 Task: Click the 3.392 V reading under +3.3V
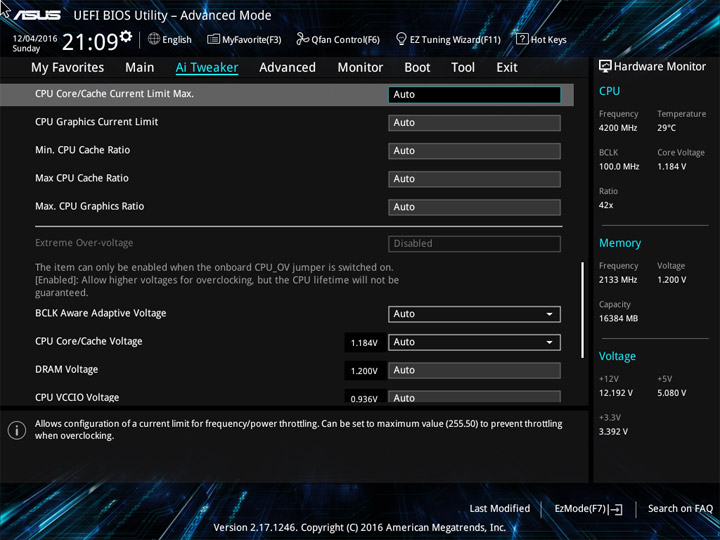pyautogui.click(x=613, y=432)
